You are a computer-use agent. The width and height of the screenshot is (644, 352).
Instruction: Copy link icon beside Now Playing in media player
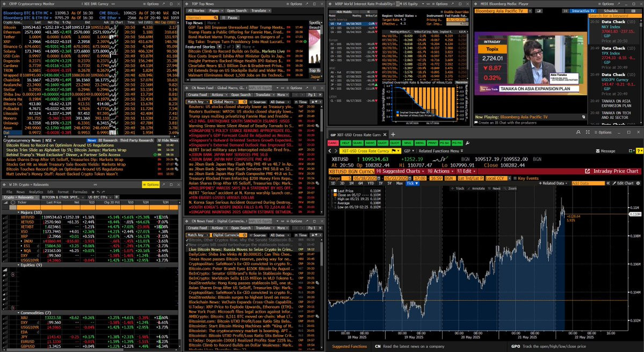(x=584, y=117)
